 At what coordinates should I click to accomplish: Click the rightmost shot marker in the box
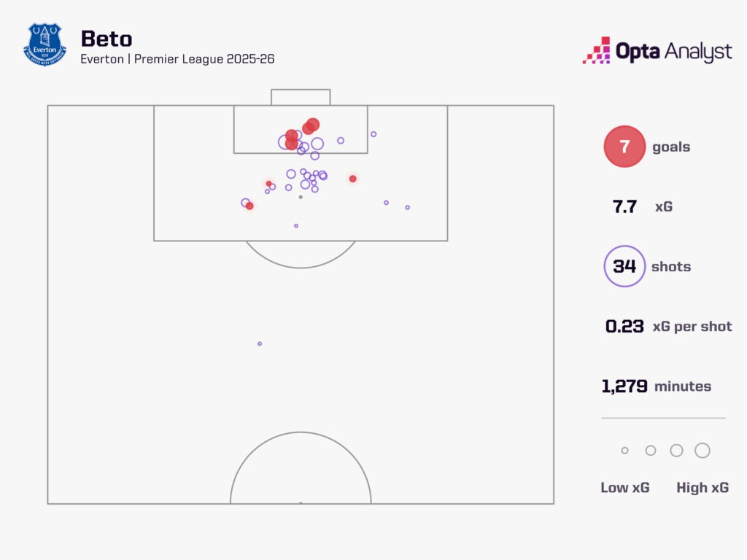tap(408, 207)
